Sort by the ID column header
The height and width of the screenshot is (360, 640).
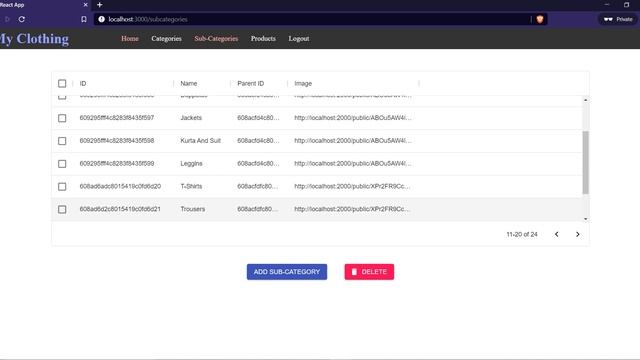[83, 83]
